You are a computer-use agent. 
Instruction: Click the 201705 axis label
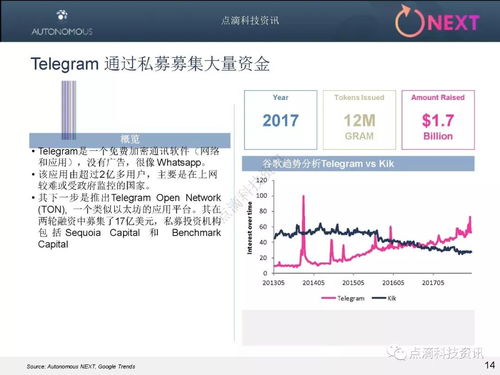point(433,283)
